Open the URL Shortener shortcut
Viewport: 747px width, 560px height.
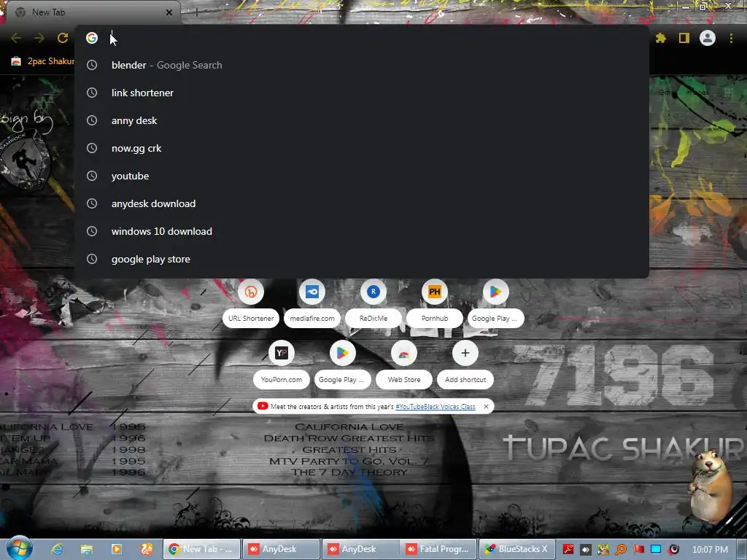[251, 303]
